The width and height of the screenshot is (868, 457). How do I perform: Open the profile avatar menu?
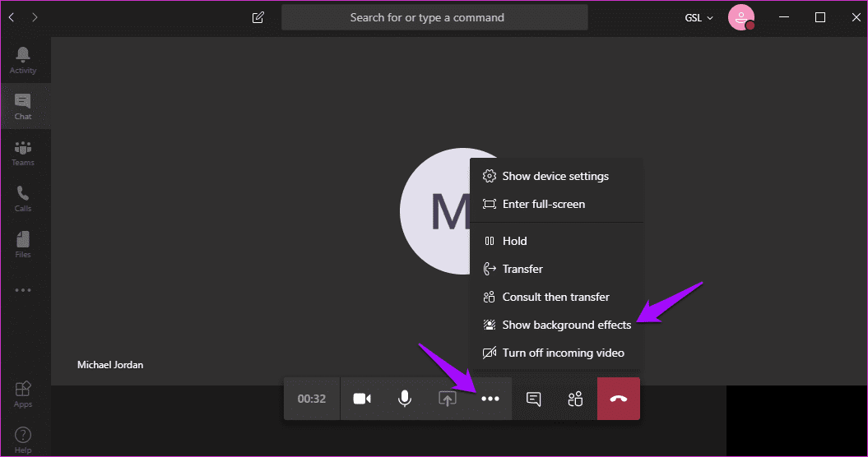point(741,18)
